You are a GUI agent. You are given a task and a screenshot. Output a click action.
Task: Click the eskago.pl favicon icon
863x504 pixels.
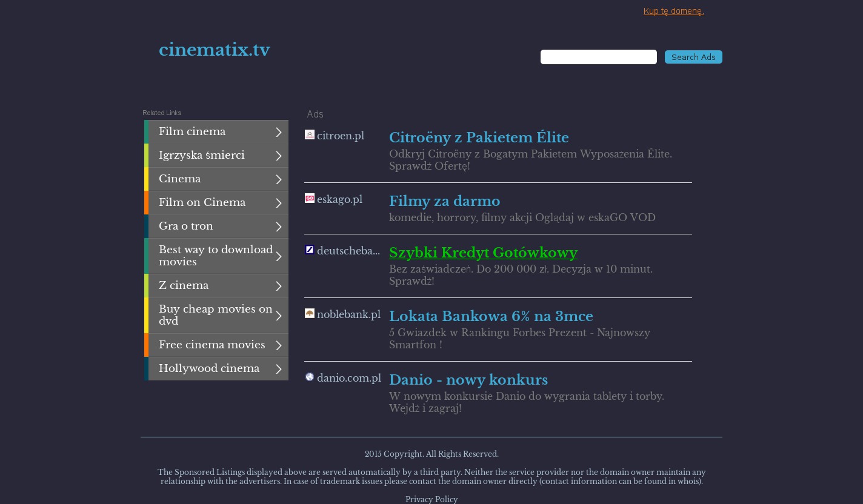coord(309,198)
